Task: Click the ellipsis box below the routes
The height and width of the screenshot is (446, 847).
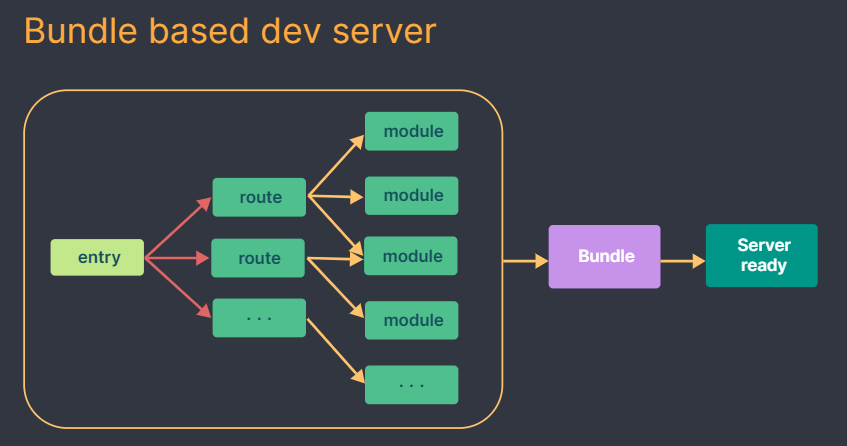Action: click(x=259, y=318)
